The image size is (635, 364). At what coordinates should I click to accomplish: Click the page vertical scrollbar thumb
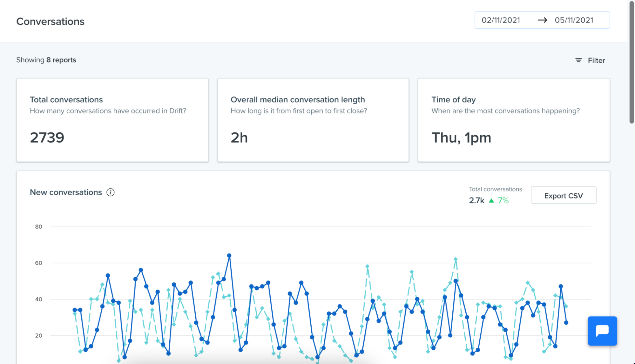(x=632, y=62)
